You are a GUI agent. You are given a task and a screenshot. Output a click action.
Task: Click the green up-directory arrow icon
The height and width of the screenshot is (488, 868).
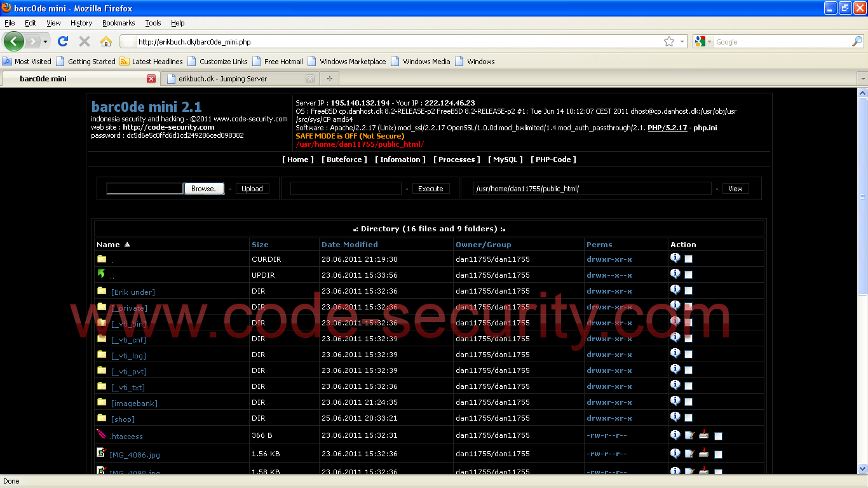[101, 274]
